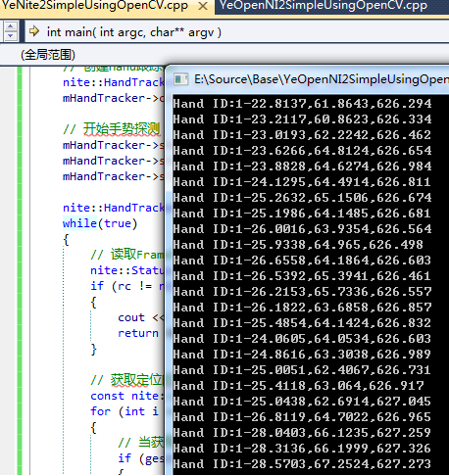Click console line ending 626.984
Viewport: 449px width, 476px height.
coord(302,167)
